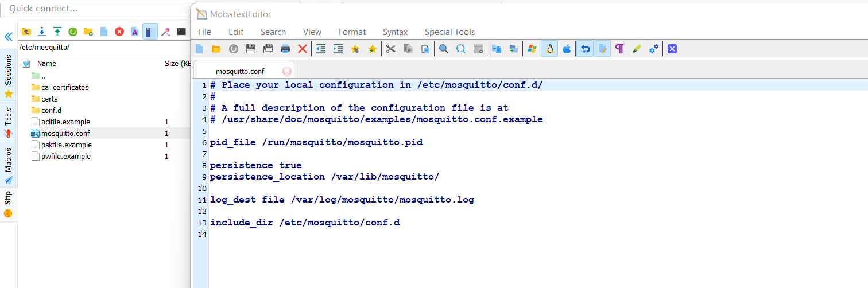Open terminal icon in SFTP toolbar

pos(181,32)
